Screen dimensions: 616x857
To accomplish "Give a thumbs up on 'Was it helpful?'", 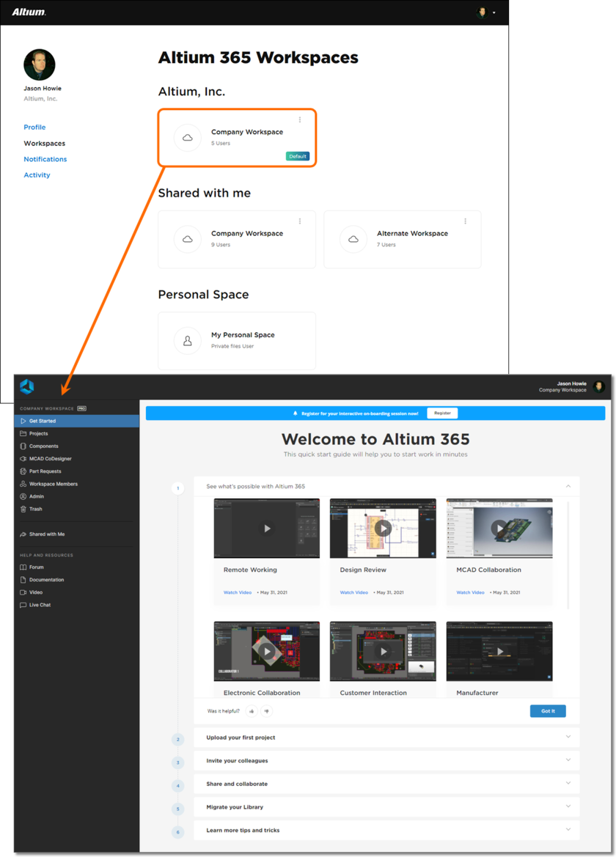I will click(252, 710).
